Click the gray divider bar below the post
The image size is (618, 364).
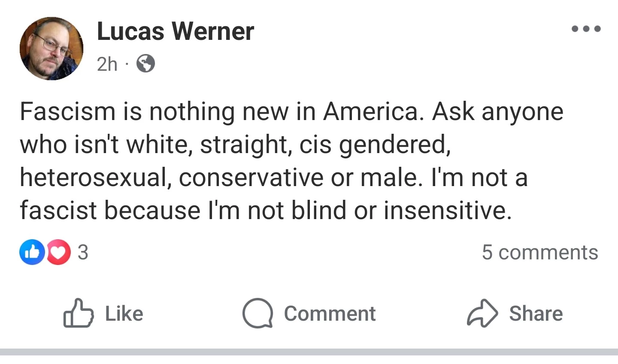tap(309, 352)
